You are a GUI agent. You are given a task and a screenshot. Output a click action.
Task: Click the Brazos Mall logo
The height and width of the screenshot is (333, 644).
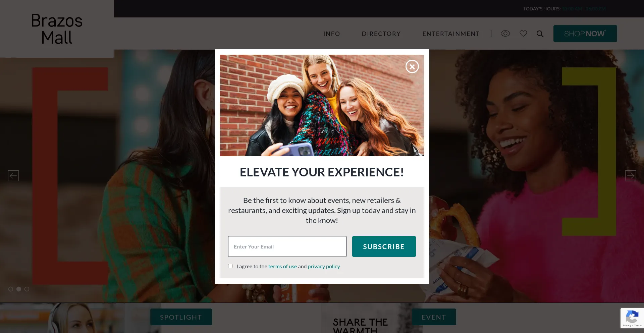57,29
